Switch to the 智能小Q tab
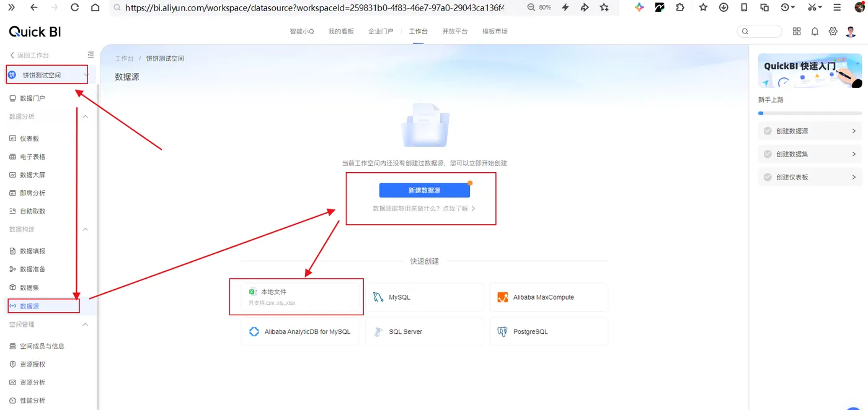 pyautogui.click(x=302, y=32)
